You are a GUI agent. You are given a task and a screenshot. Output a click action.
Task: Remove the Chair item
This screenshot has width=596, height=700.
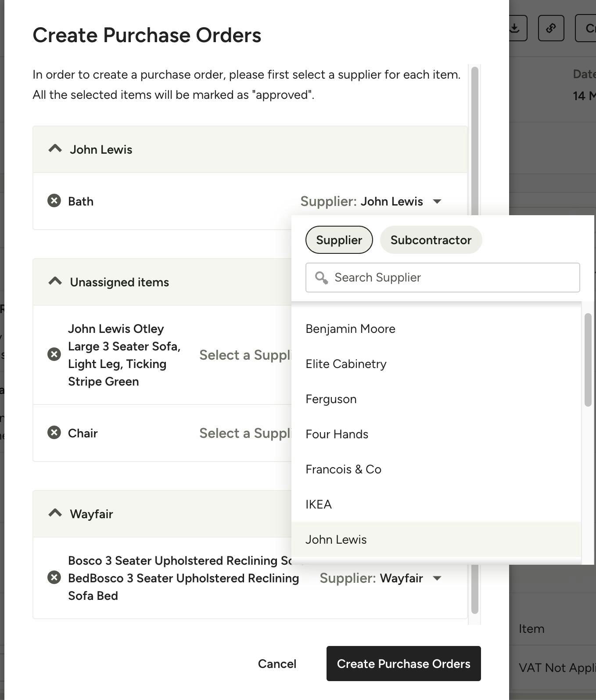[54, 433]
